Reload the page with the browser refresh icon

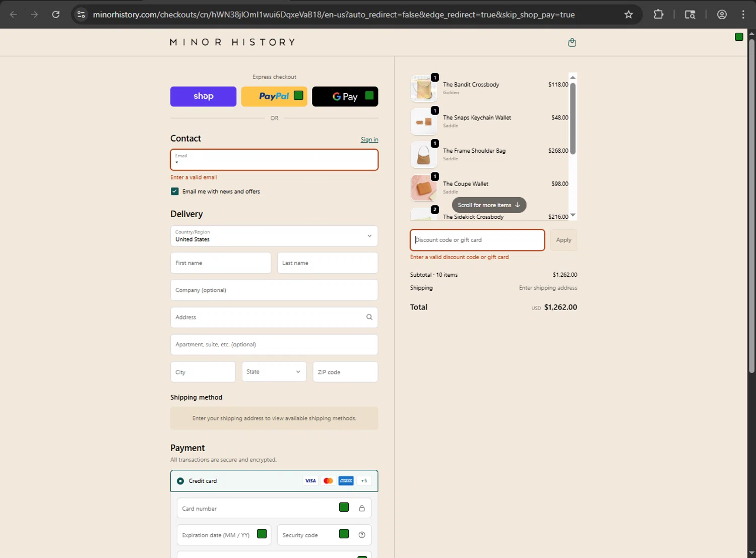(x=56, y=15)
